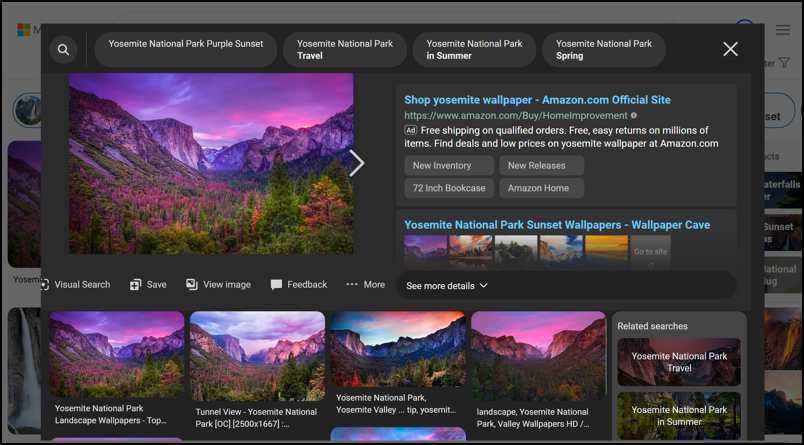804x445 pixels.
Task: Send Feedback on this image
Action: (x=299, y=285)
